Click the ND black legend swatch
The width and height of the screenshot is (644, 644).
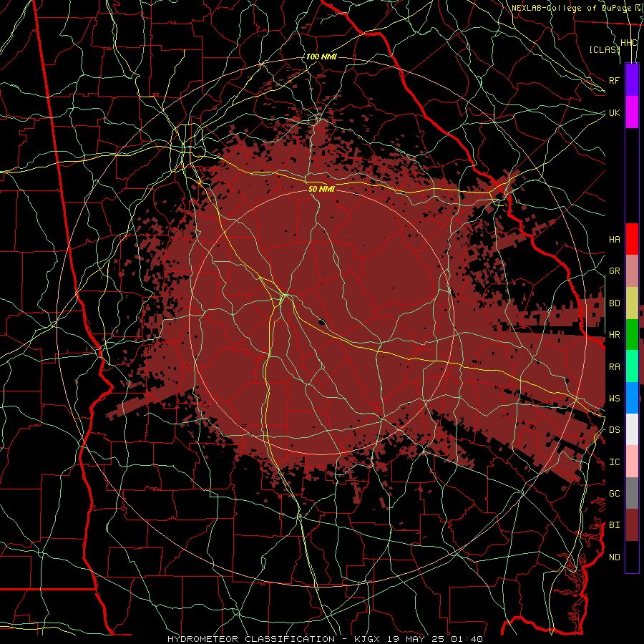click(632, 557)
